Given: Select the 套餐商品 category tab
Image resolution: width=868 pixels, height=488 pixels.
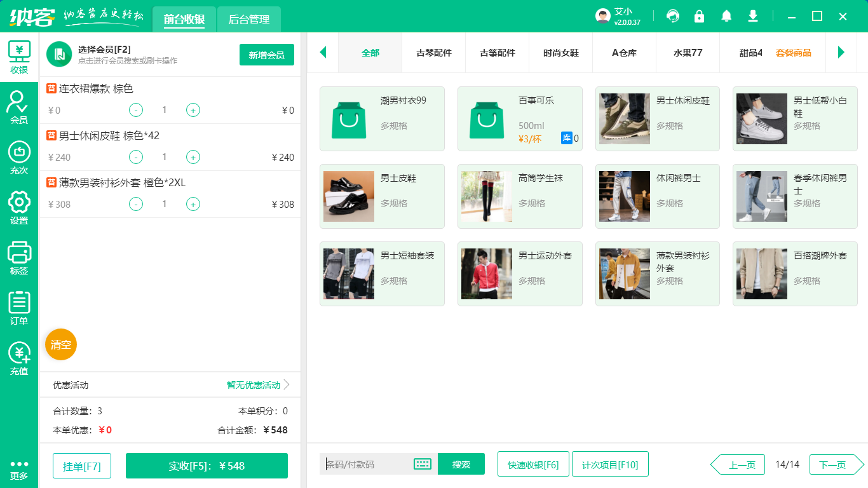Looking at the screenshot, I should tap(794, 53).
